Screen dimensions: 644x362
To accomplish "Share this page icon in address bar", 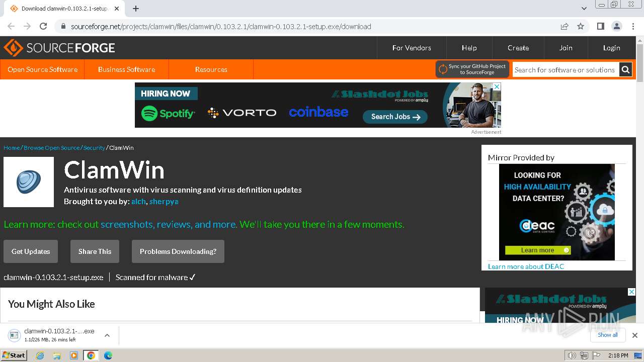I will pos(565,27).
